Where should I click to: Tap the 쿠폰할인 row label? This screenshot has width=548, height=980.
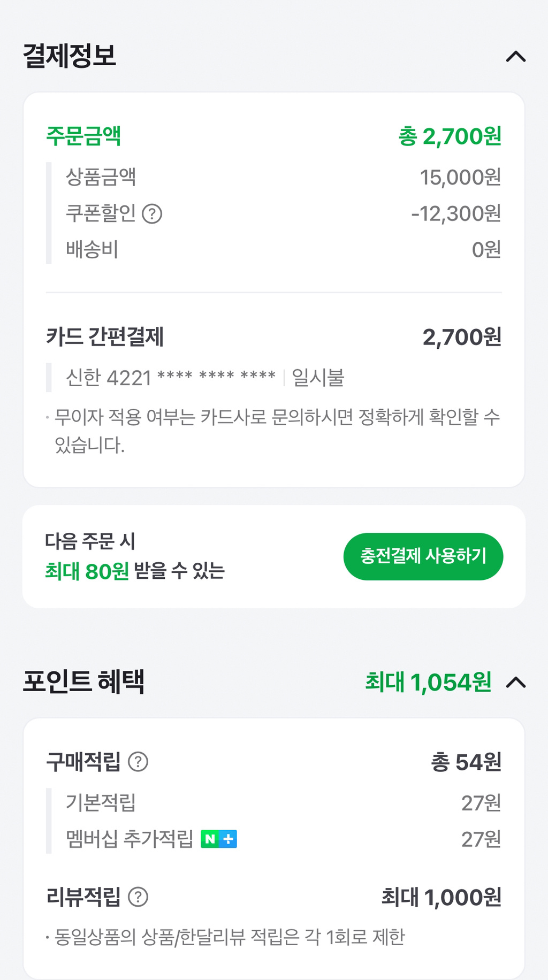101,213
